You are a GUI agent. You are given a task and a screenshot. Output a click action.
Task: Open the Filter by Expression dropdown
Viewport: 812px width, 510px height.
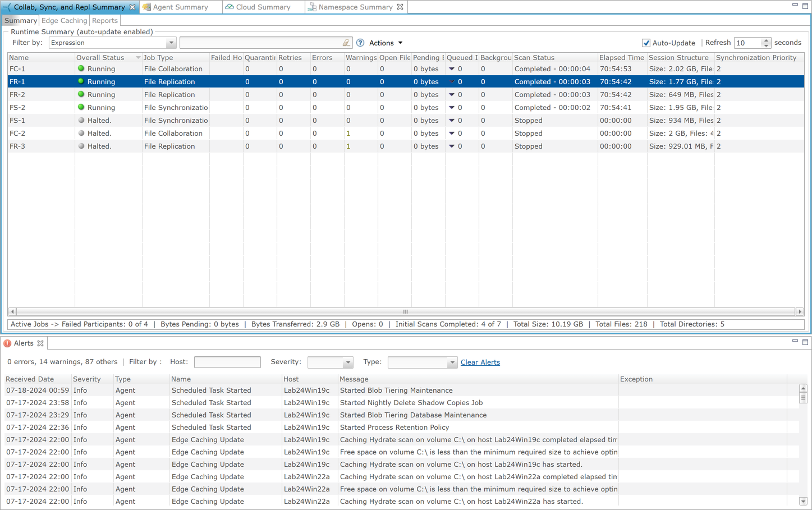171,43
